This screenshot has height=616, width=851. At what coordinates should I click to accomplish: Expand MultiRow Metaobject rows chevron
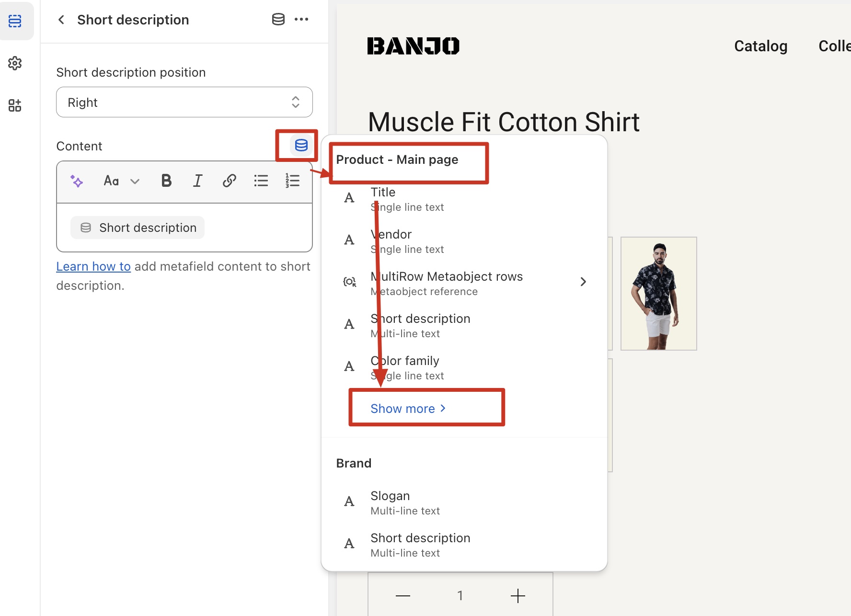click(x=583, y=282)
